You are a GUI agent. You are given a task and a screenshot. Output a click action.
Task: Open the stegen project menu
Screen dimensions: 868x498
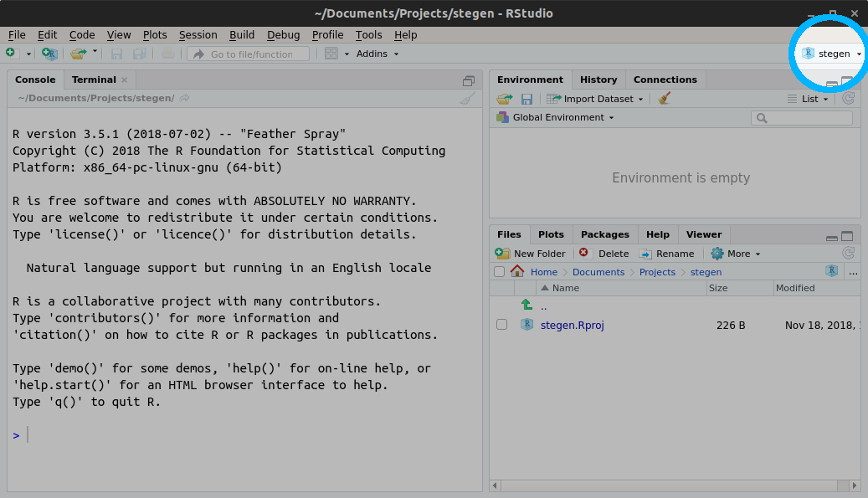(831, 54)
